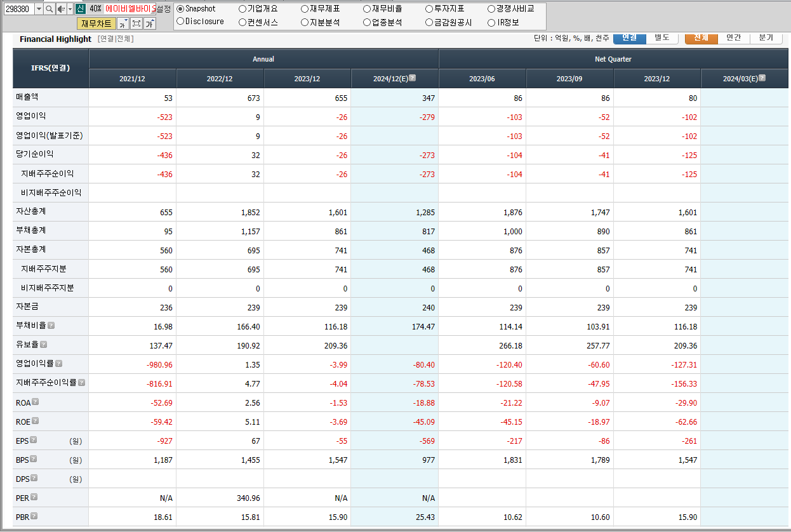Click the 2022/12 column header

coord(220,79)
